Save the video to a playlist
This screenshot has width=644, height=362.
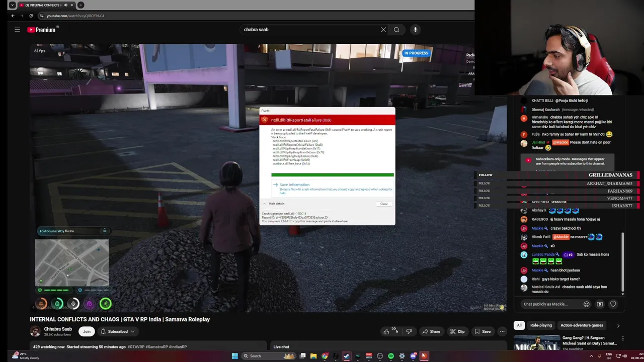coord(482,331)
